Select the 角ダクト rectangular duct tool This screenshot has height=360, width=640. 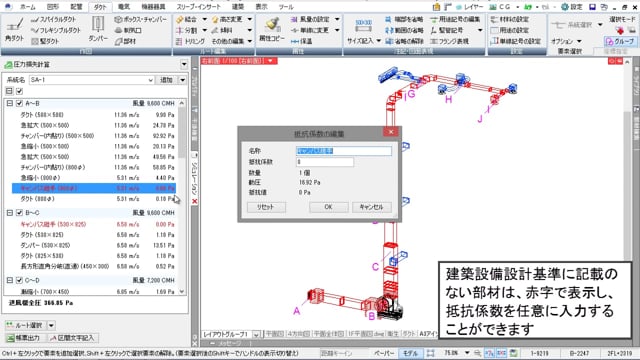pyautogui.click(x=15, y=30)
